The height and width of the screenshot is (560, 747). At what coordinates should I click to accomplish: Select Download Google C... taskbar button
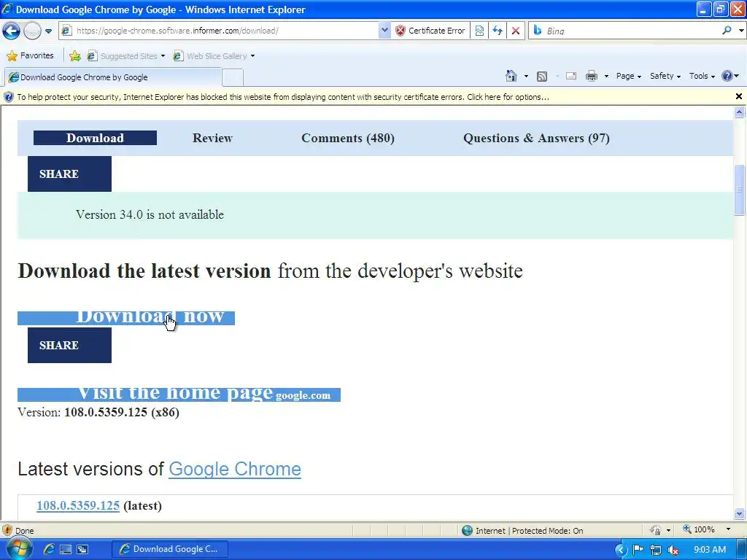(170, 549)
